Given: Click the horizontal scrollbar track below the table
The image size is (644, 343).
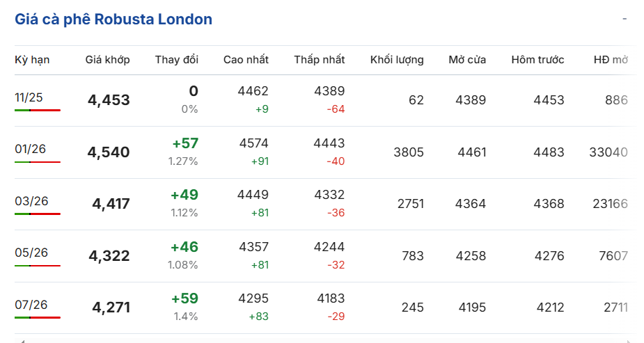Looking at the screenshot, I should [x=324, y=341].
